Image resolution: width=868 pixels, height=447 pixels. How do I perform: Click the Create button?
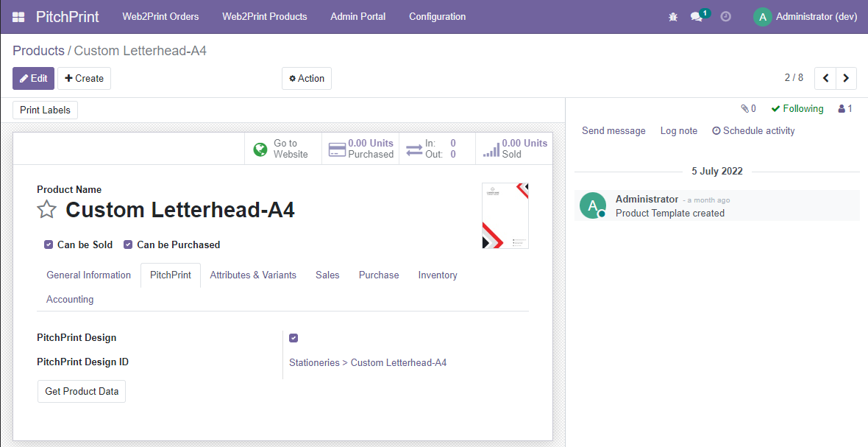[84, 79]
